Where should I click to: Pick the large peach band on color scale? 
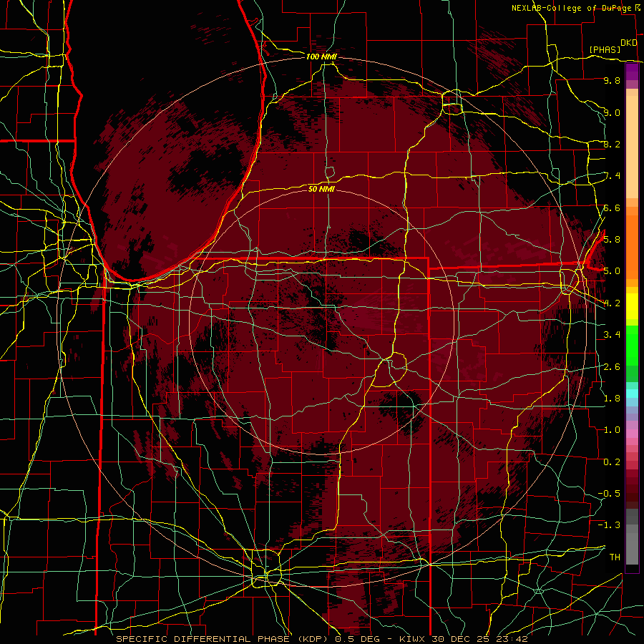coord(632,147)
